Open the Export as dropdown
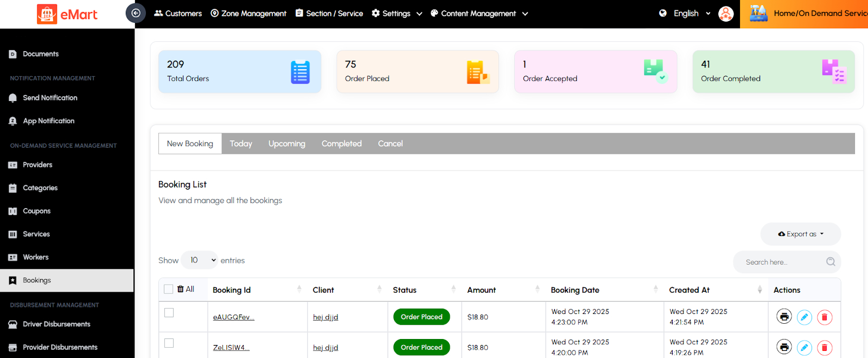The image size is (868, 358). (x=800, y=234)
